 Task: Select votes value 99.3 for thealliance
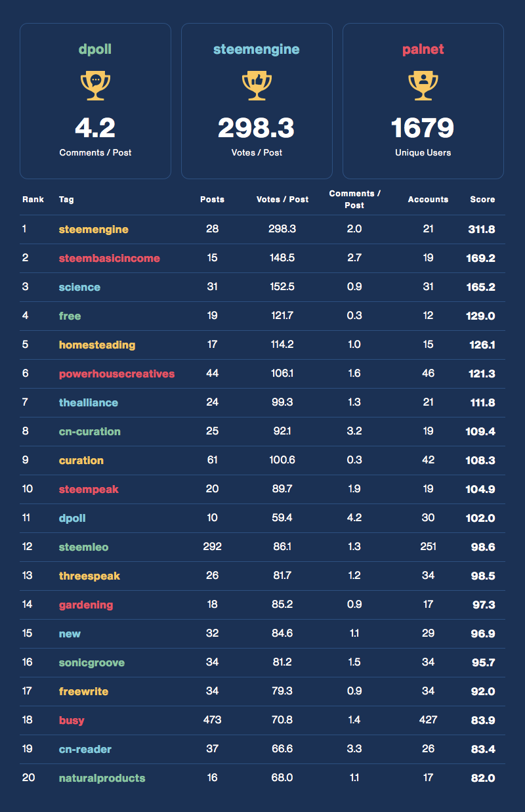point(282,402)
